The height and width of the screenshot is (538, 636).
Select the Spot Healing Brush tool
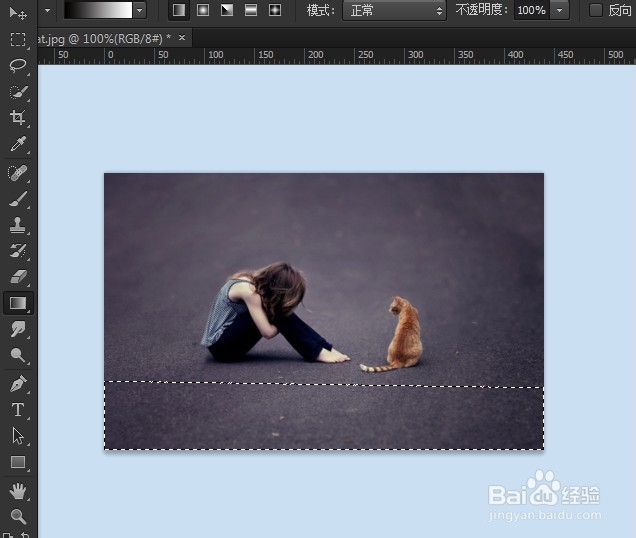click(x=18, y=173)
